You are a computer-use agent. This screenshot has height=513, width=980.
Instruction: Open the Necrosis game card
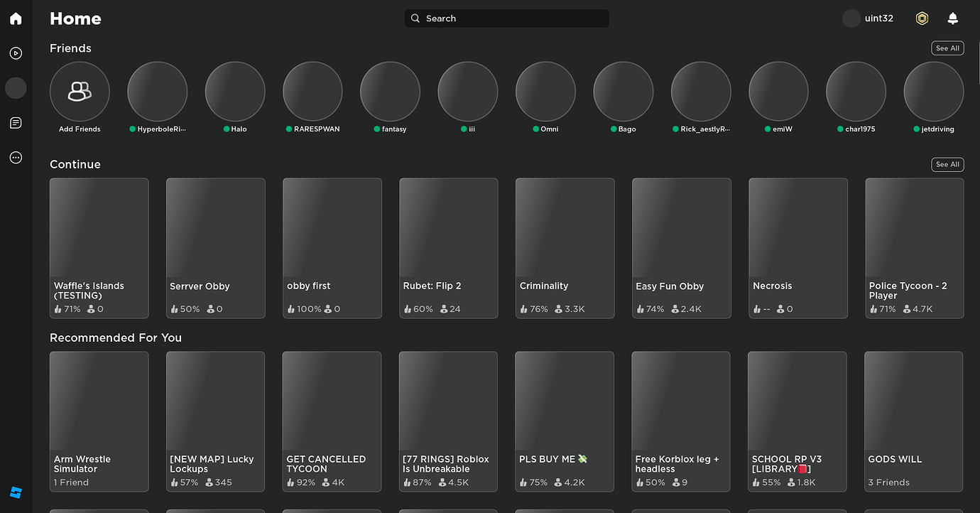click(798, 248)
